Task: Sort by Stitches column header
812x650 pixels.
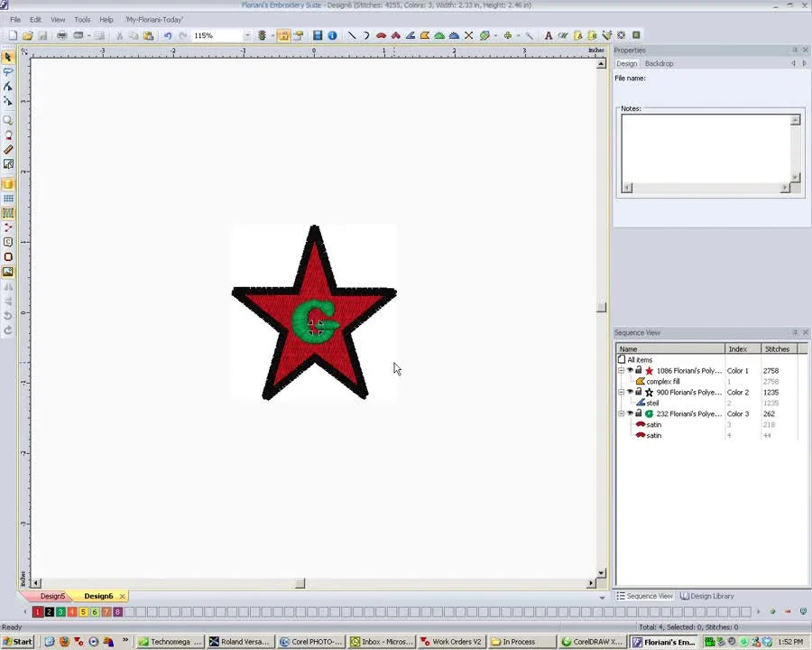Action: [x=779, y=348]
